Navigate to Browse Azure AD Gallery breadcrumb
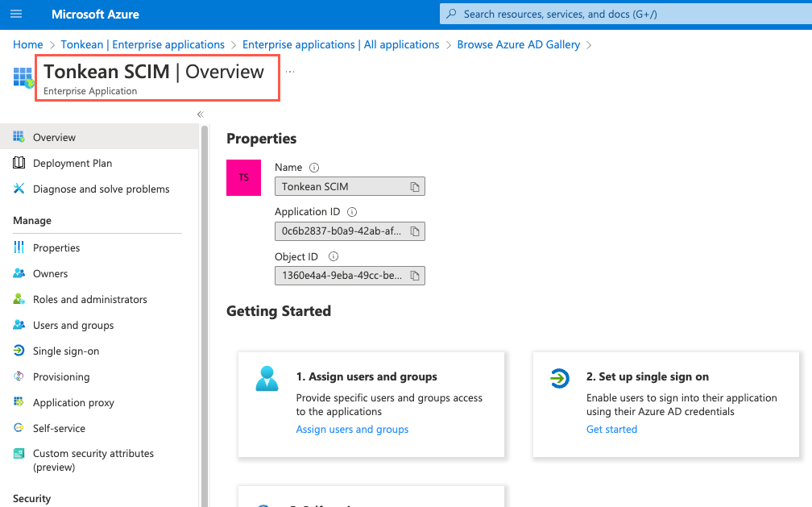The height and width of the screenshot is (507, 812). tap(518, 44)
